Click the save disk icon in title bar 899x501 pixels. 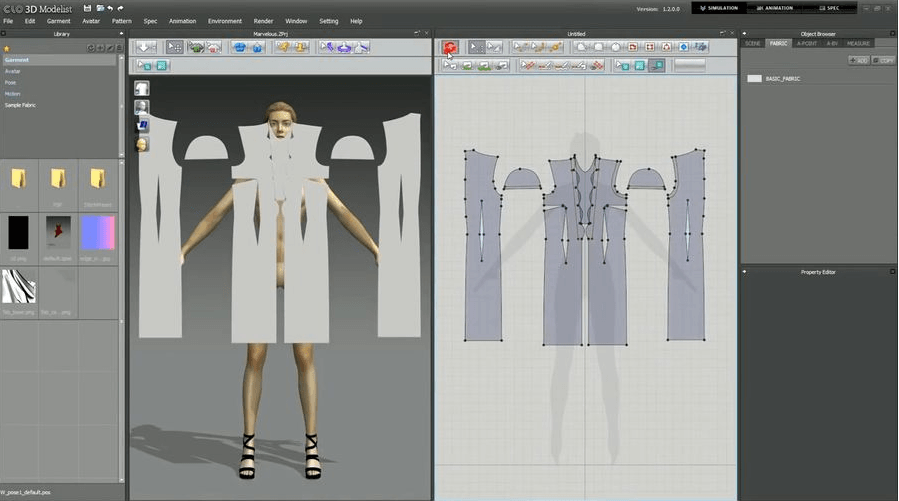pyautogui.click(x=88, y=8)
